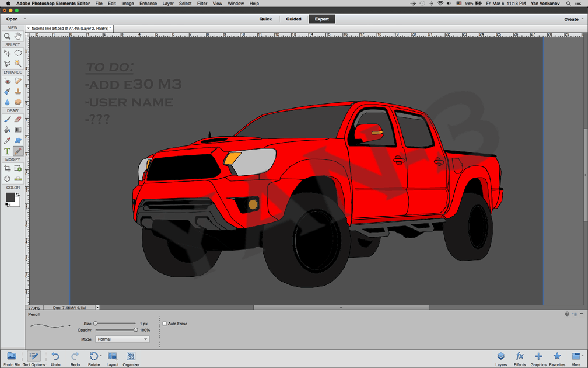The height and width of the screenshot is (368, 588).
Task: Select the Gradient tool
Action: coord(17,130)
